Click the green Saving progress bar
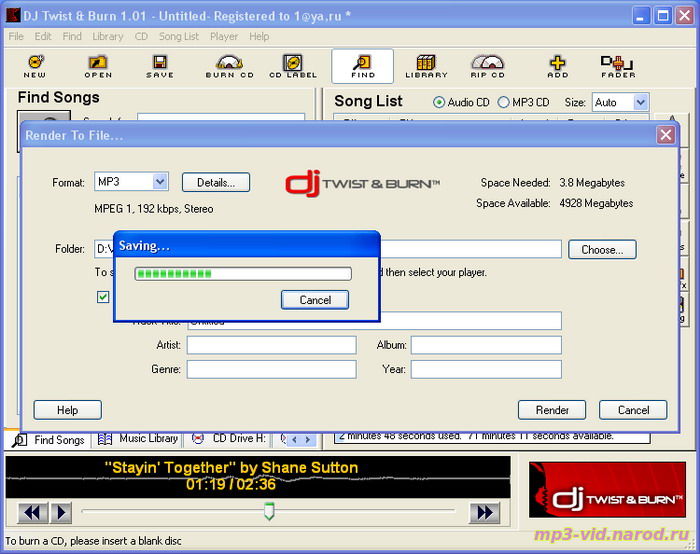Screen dimensions: 700x554 [x=243, y=274]
